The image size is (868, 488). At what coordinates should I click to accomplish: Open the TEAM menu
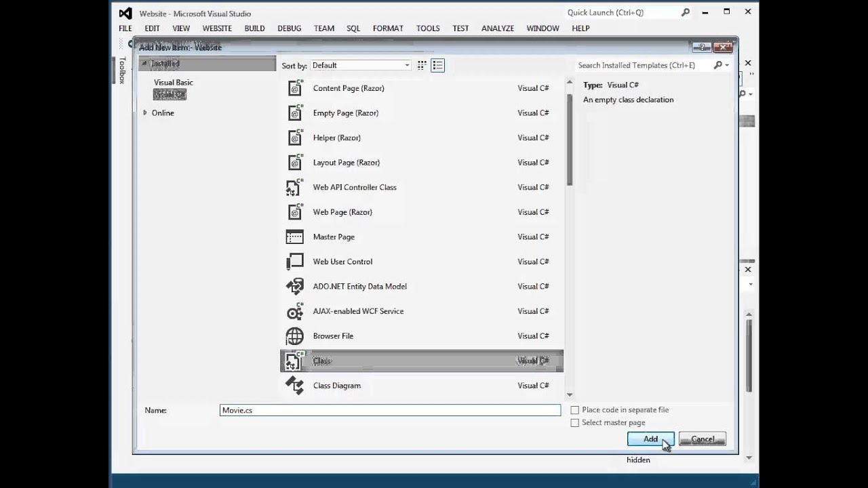click(324, 28)
